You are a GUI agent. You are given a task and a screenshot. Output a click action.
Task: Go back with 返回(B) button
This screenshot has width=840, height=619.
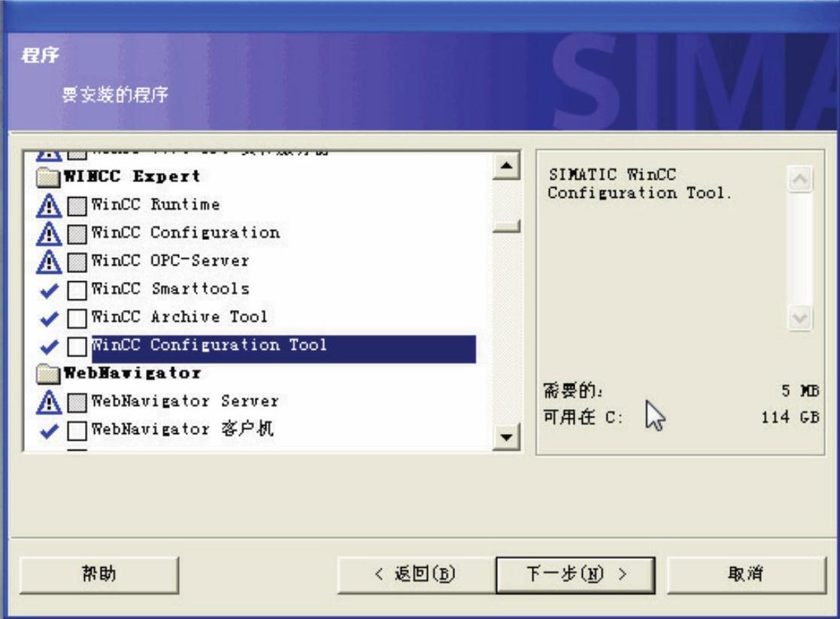click(416, 575)
